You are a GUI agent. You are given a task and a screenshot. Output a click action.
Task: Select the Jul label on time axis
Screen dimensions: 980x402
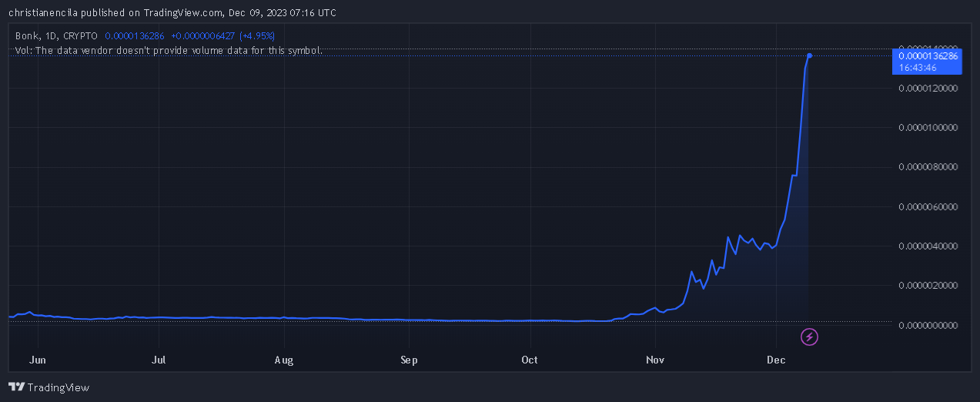[159, 360]
